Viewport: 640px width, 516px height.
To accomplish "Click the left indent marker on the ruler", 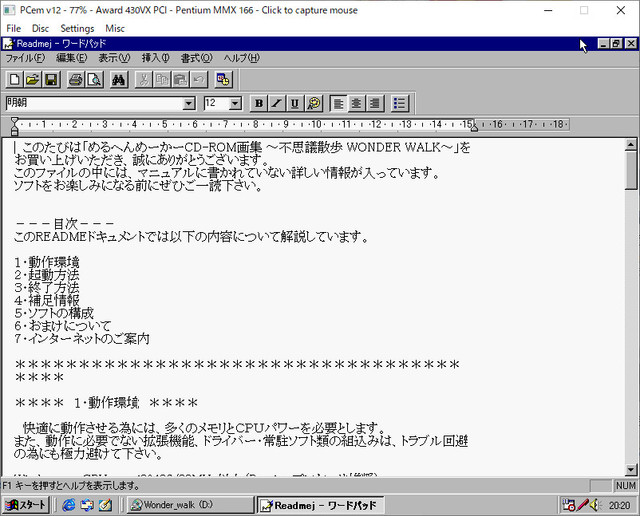I will [x=15, y=130].
